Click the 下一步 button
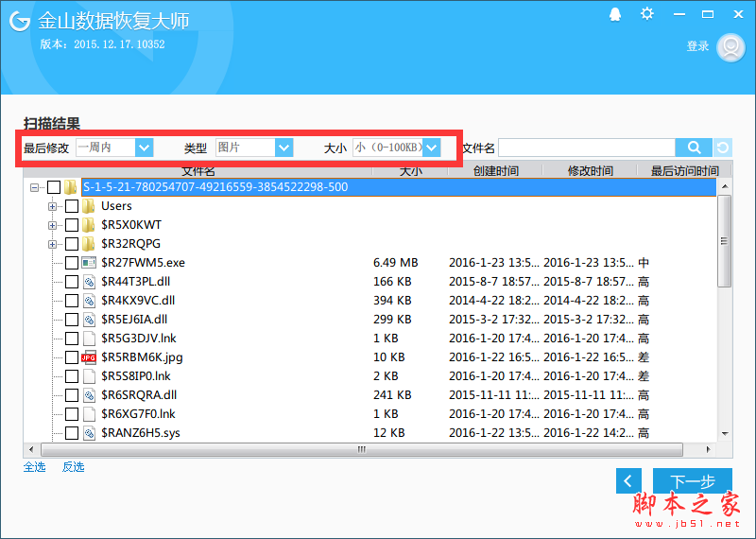The height and width of the screenshot is (539, 756). click(x=693, y=480)
